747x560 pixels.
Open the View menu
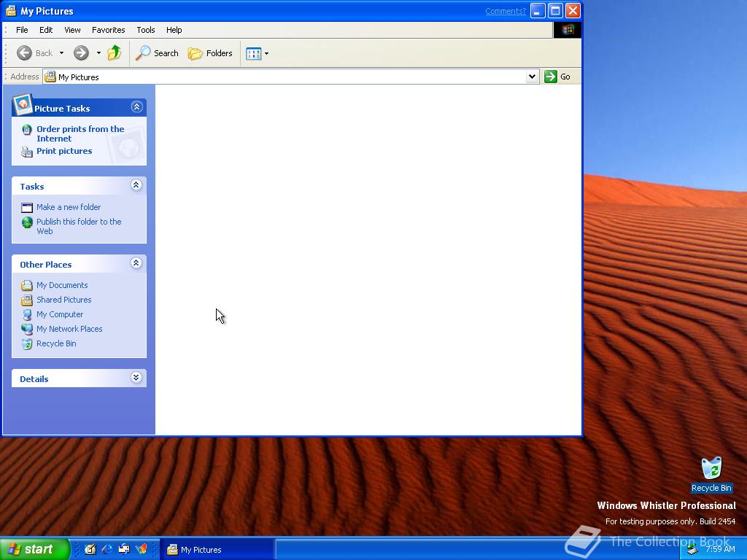pyautogui.click(x=72, y=30)
